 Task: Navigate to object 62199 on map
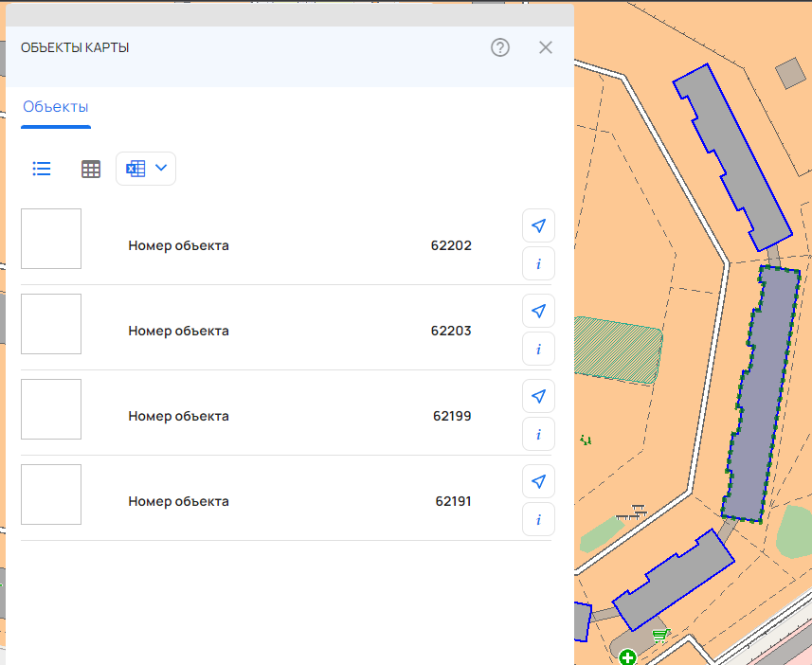point(538,396)
